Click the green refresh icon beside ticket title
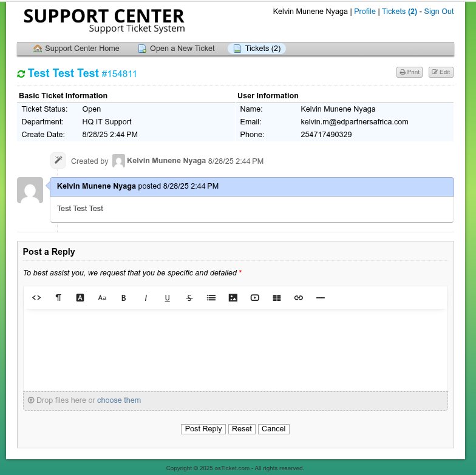Image resolution: width=476 pixels, height=475 pixels. point(21,74)
